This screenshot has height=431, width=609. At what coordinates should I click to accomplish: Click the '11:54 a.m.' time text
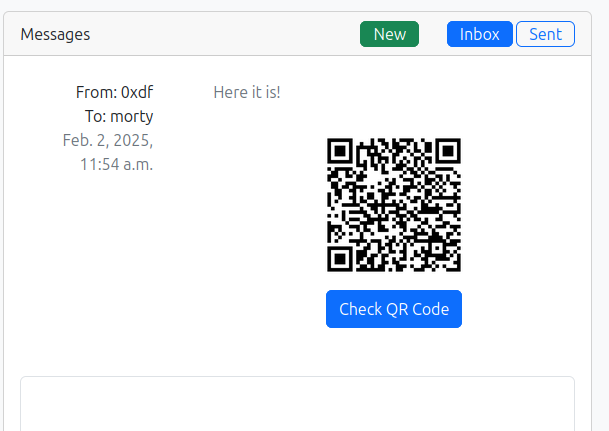pos(116,163)
